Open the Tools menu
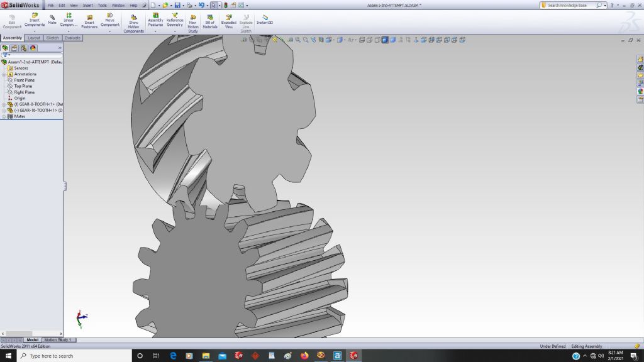644x362 pixels. tap(103, 5)
